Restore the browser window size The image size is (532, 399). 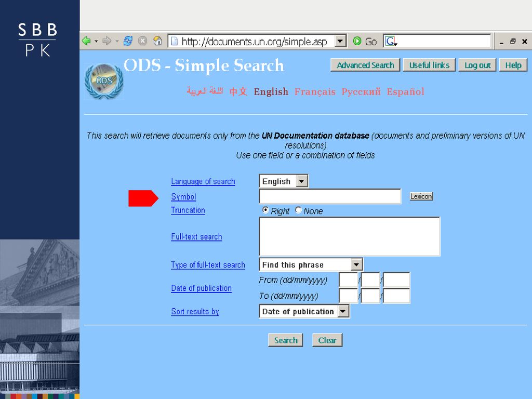point(513,42)
